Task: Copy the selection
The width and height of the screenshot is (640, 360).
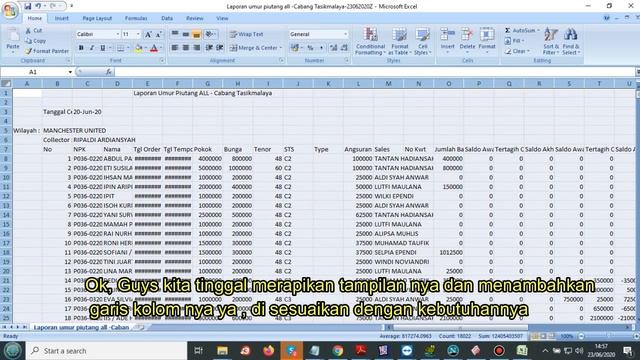Action: [36, 41]
